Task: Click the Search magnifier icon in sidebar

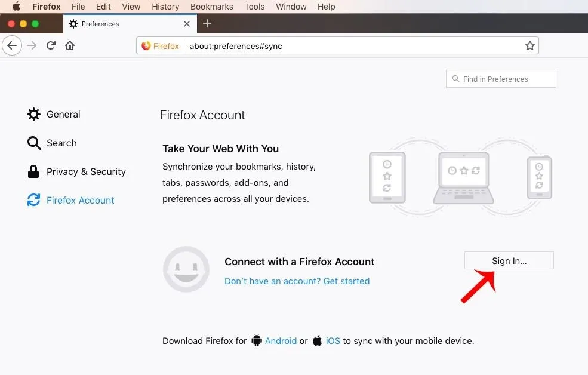Action: 34,143
